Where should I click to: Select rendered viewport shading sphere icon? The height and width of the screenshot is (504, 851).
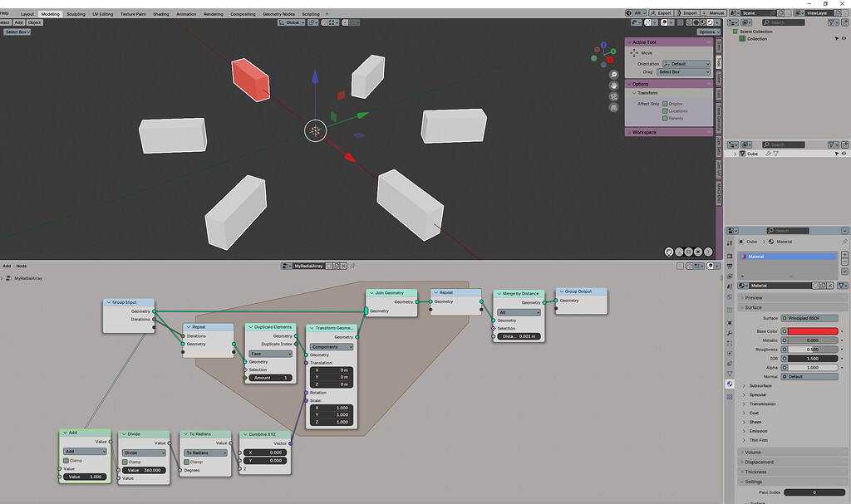(x=711, y=22)
